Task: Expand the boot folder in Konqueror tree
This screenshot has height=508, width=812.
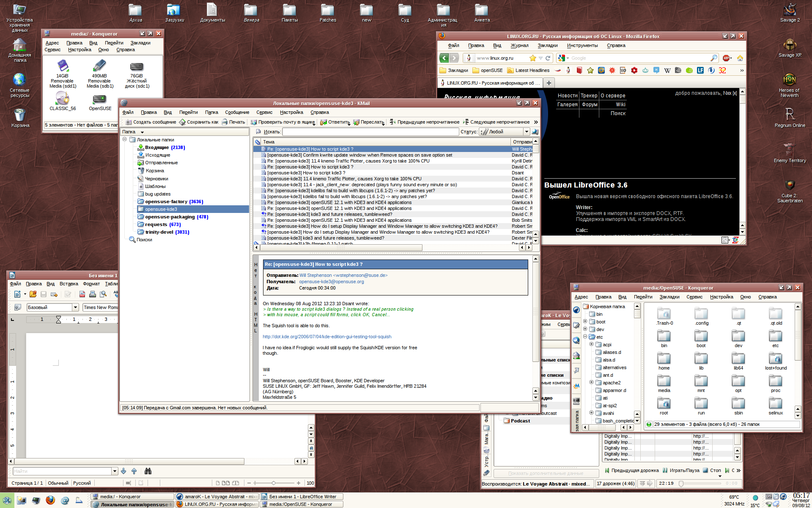Action: tap(585, 322)
